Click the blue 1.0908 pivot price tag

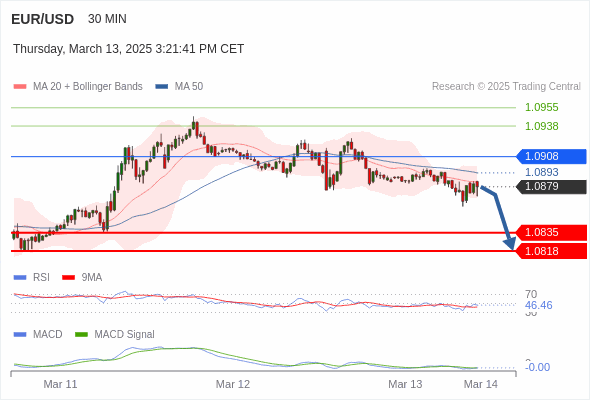tap(551, 156)
